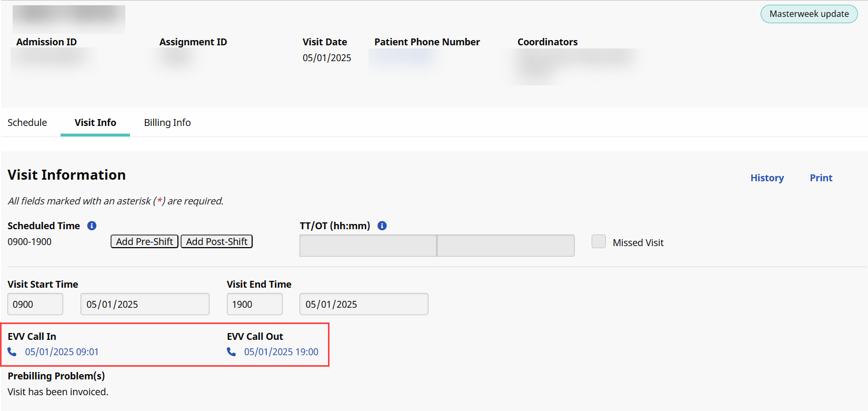Click the Print link
This screenshot has width=868, height=411.
[x=821, y=178]
